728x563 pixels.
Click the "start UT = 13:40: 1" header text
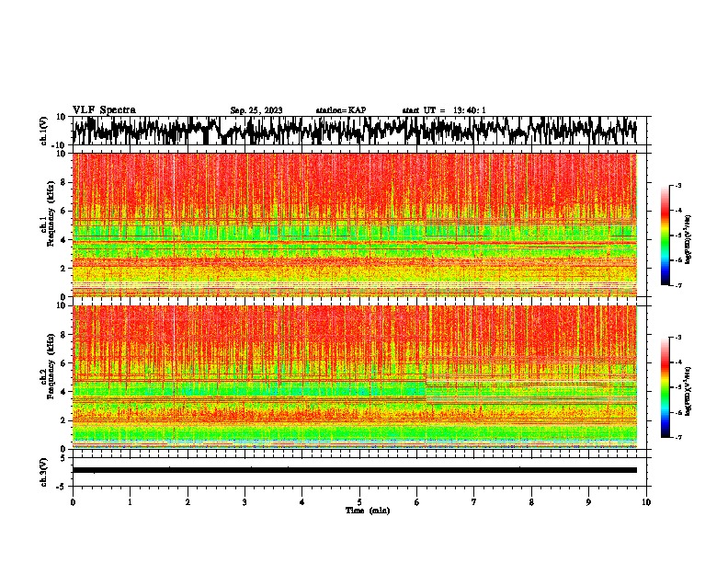point(444,110)
